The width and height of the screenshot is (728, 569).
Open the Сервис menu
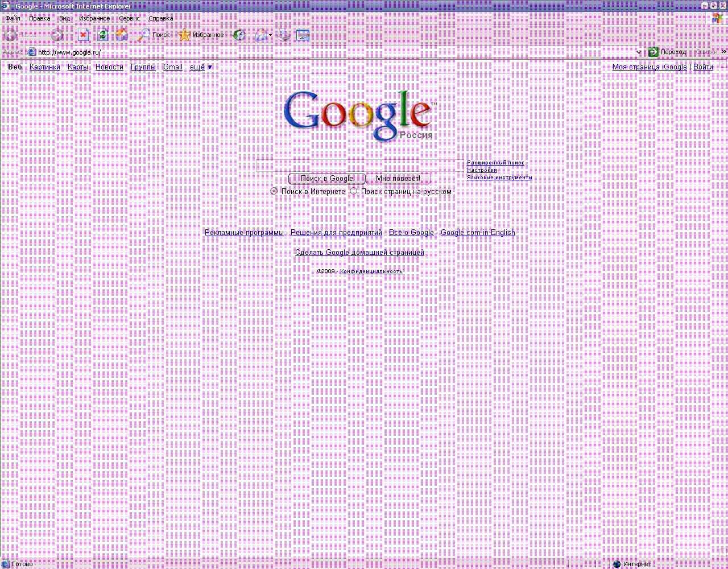(129, 18)
